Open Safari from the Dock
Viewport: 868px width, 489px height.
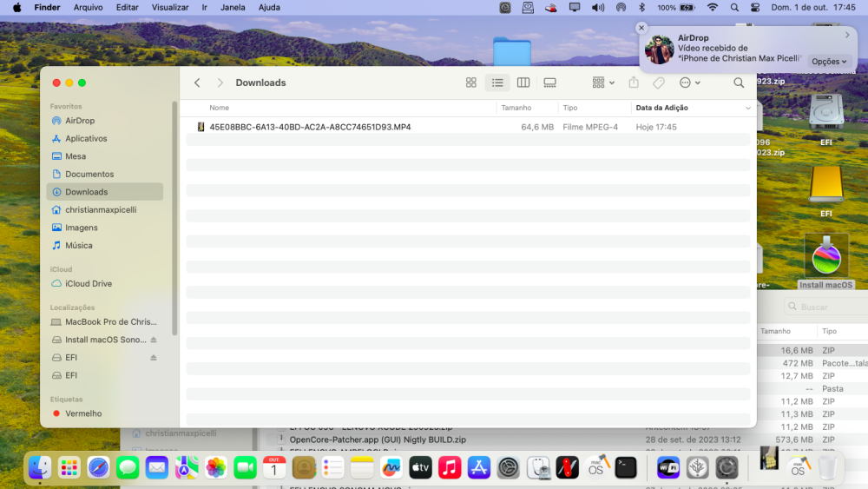99,468
